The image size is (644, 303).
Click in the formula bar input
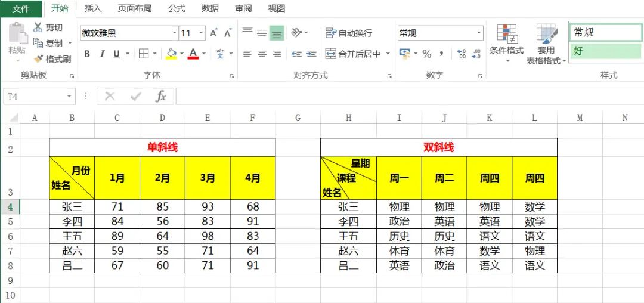410,97
